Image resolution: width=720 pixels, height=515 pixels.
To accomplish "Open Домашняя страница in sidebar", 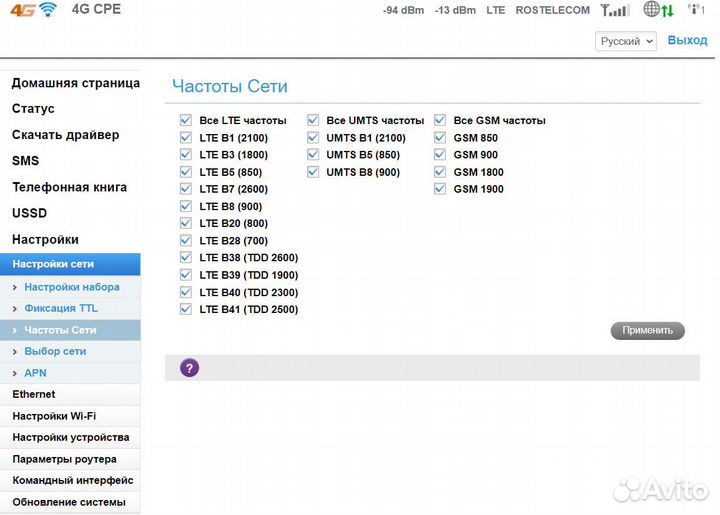I will coord(76,83).
